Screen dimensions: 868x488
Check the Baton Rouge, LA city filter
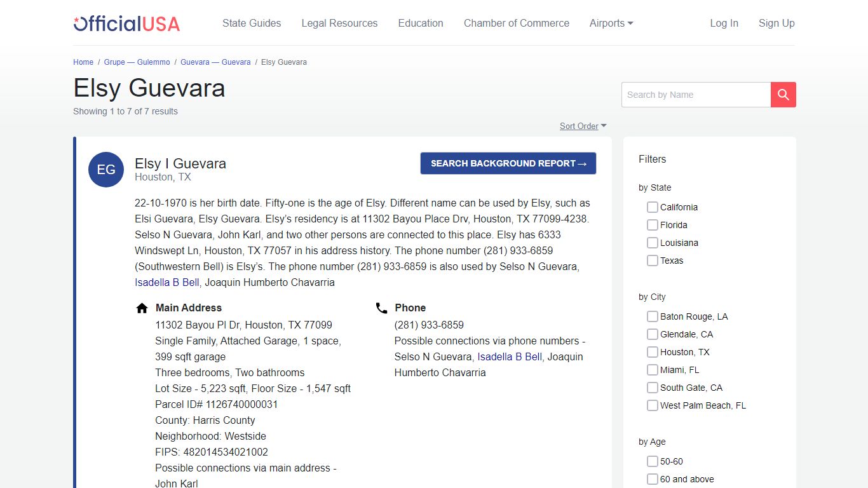[x=652, y=316]
